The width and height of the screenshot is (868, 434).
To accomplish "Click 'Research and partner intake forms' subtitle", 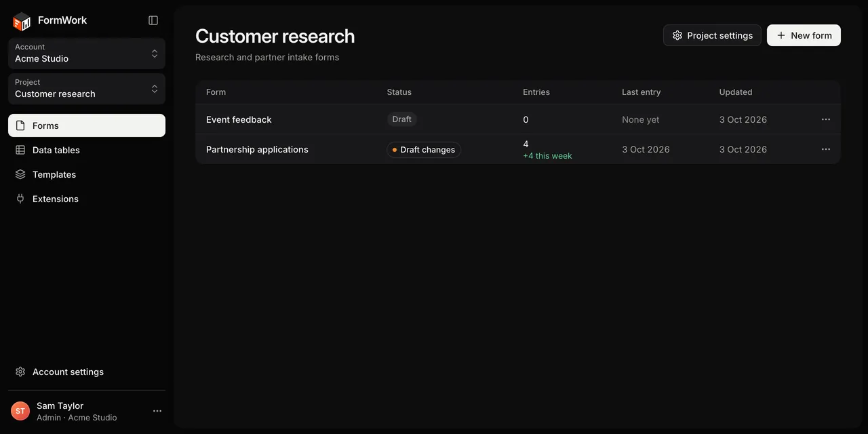I will click(x=267, y=58).
